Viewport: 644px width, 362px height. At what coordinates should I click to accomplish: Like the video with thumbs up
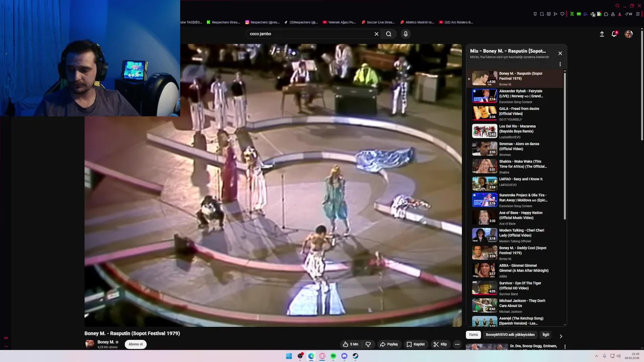pyautogui.click(x=350, y=344)
